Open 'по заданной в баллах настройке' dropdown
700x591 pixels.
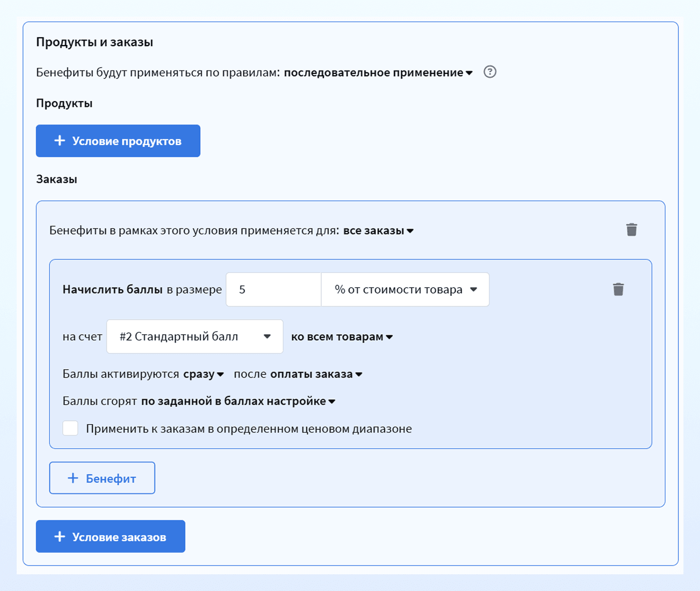point(238,401)
